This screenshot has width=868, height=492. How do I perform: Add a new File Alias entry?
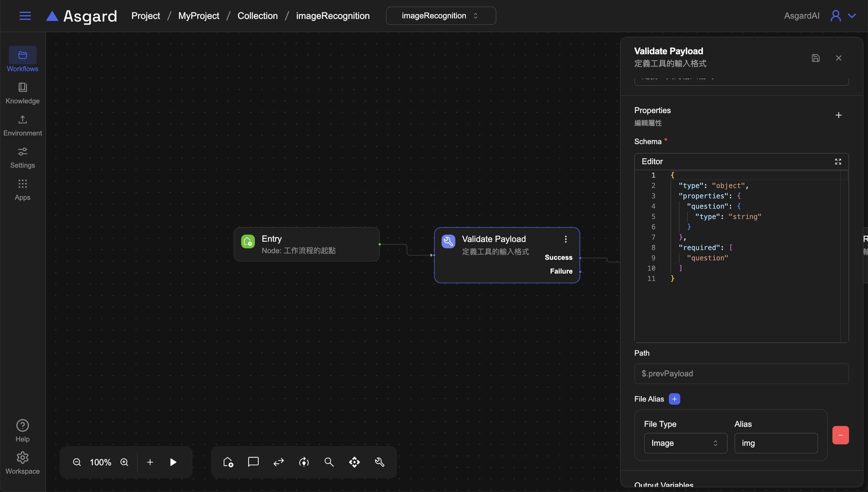click(674, 399)
